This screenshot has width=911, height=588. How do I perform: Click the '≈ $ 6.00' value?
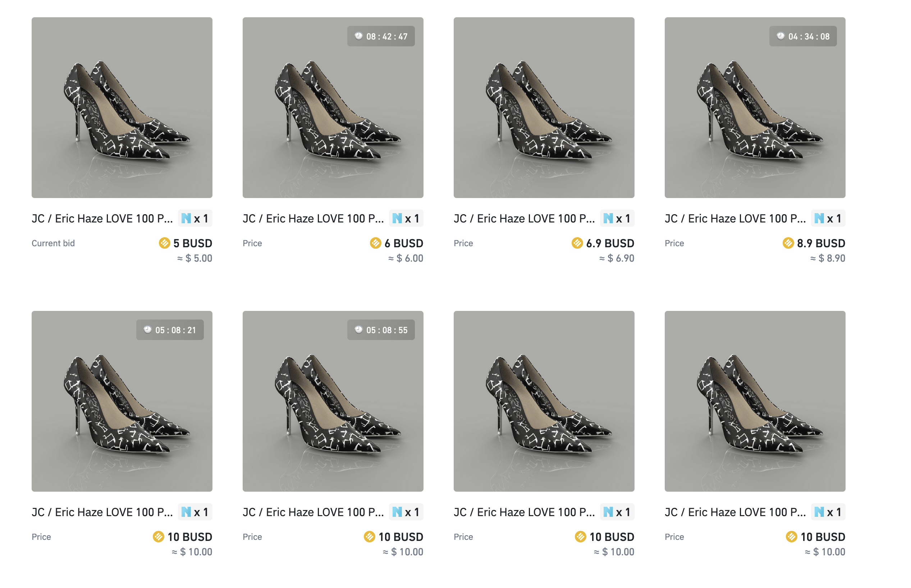pyautogui.click(x=406, y=258)
